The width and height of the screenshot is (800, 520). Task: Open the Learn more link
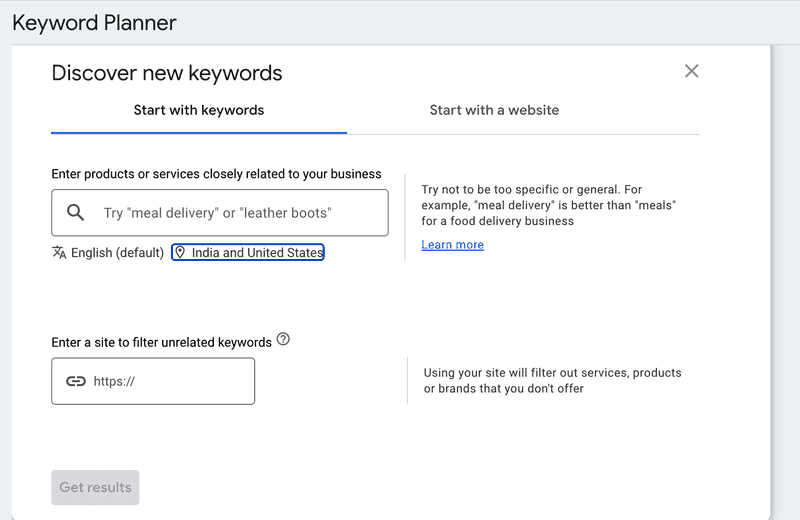point(453,245)
